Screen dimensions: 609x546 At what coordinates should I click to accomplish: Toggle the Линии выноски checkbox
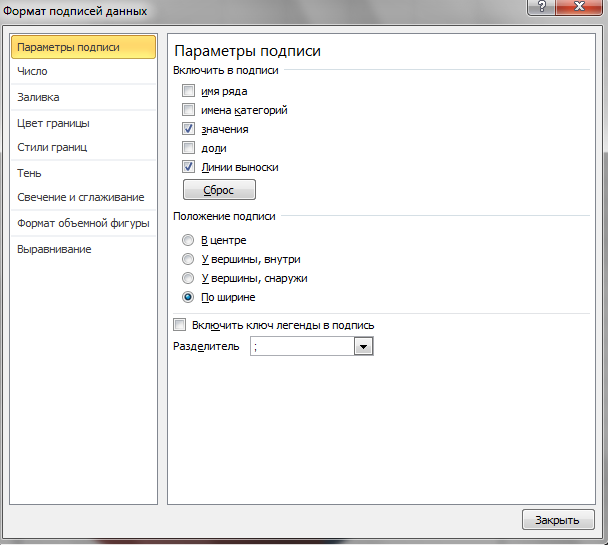(188, 167)
